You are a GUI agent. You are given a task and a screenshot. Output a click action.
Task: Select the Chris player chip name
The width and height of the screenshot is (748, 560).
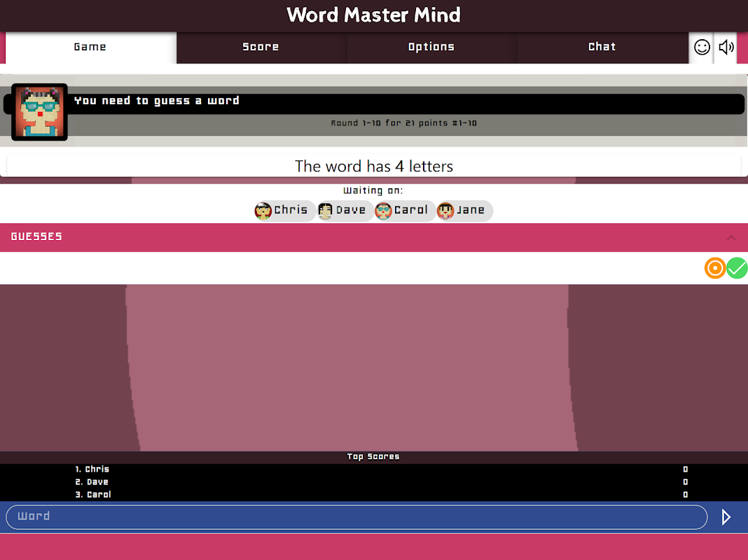coord(291,210)
